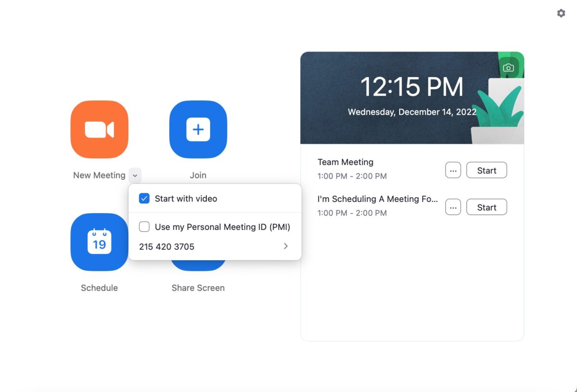Viewport: 577px width, 392px height.
Task: Uncheck the Start with video checkbox
Action: 144,199
